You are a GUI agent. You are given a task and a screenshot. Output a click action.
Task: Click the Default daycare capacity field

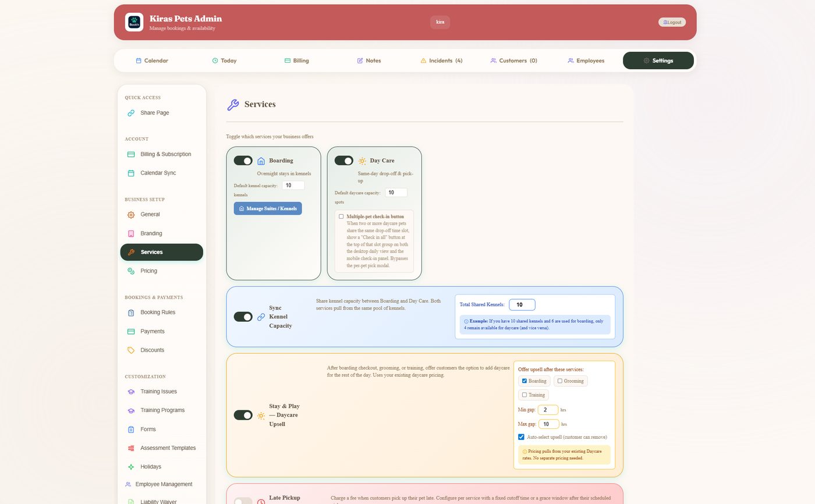396,192
